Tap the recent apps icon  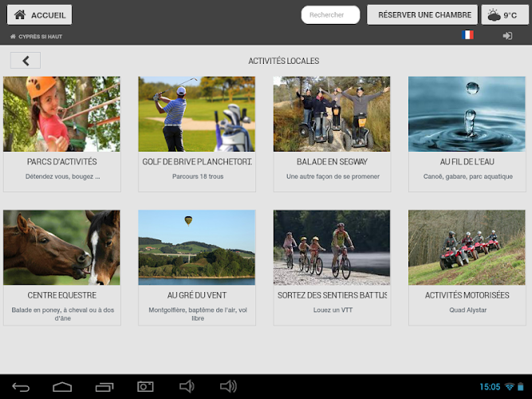pos(104,387)
